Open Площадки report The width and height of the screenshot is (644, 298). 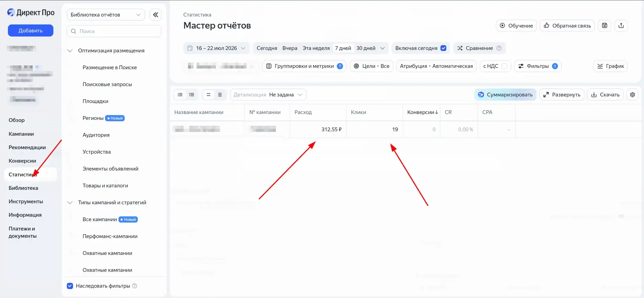tap(95, 101)
